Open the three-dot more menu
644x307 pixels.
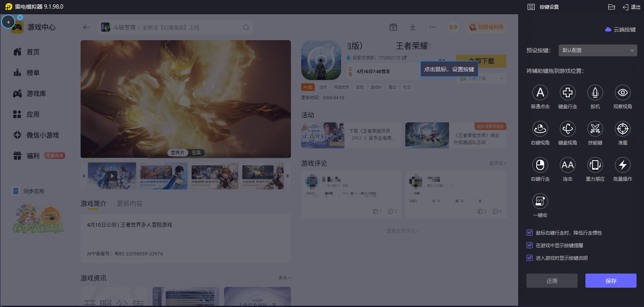[432, 27]
